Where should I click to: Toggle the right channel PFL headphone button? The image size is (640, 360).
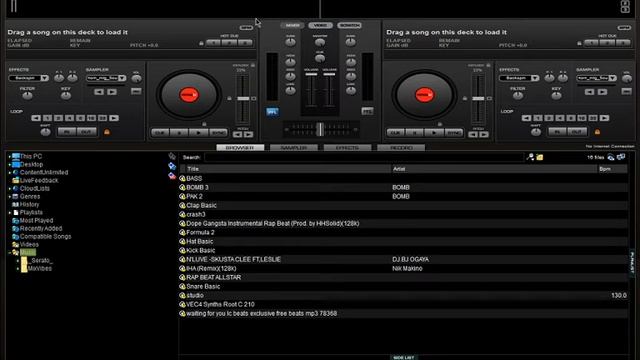(x=367, y=111)
